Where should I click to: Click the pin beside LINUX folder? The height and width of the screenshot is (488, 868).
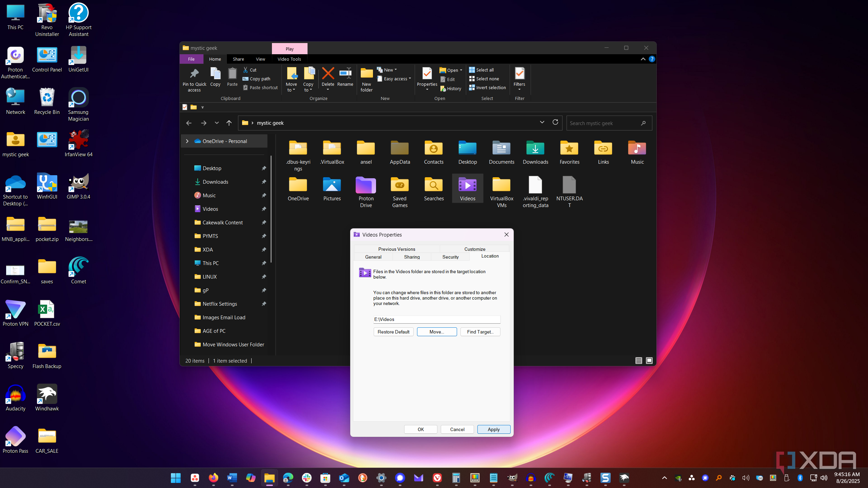pos(264,277)
